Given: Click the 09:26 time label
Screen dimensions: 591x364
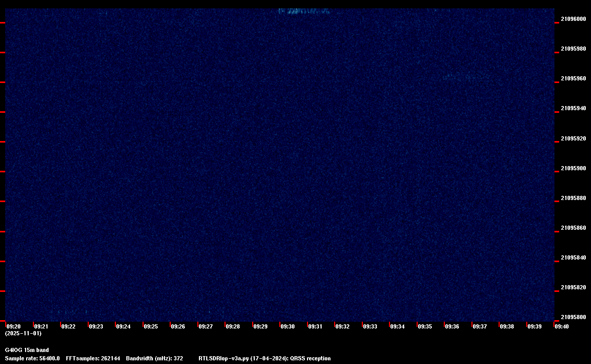Looking at the screenshot, I should [x=178, y=326].
